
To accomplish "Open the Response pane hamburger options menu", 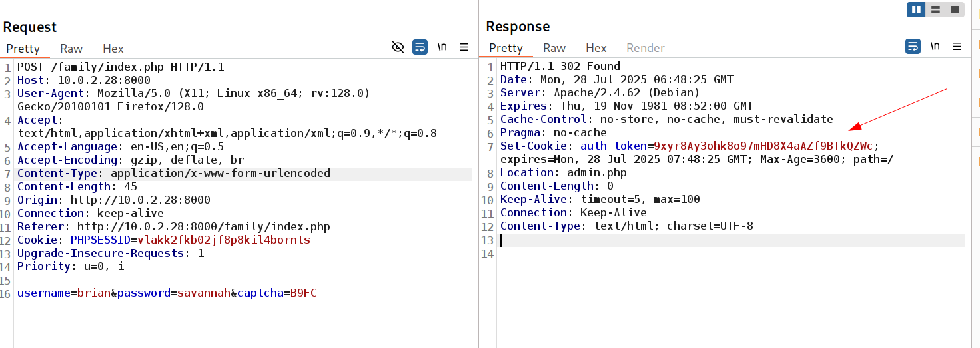I will pyautogui.click(x=957, y=47).
